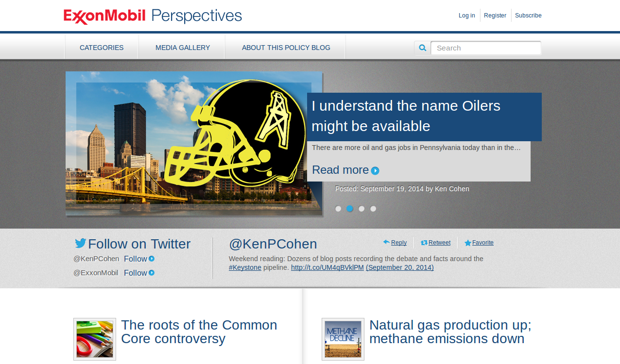Click the Retweet link
The height and width of the screenshot is (364, 620).
click(x=439, y=243)
